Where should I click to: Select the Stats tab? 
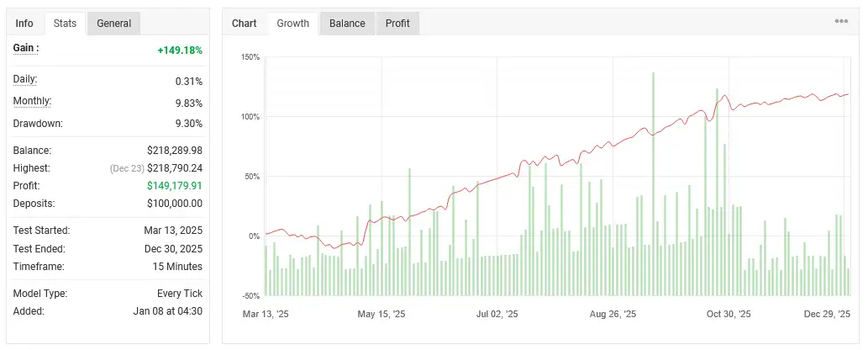[65, 24]
